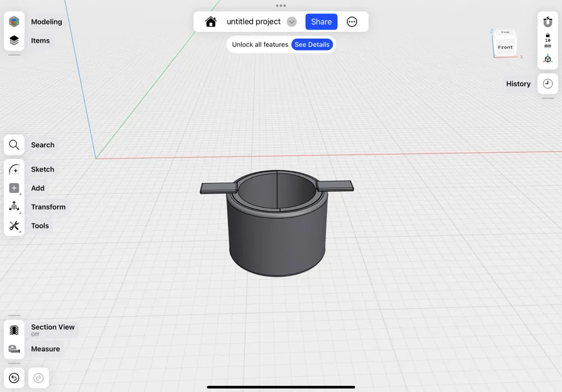Click the Measure label

tap(46, 349)
